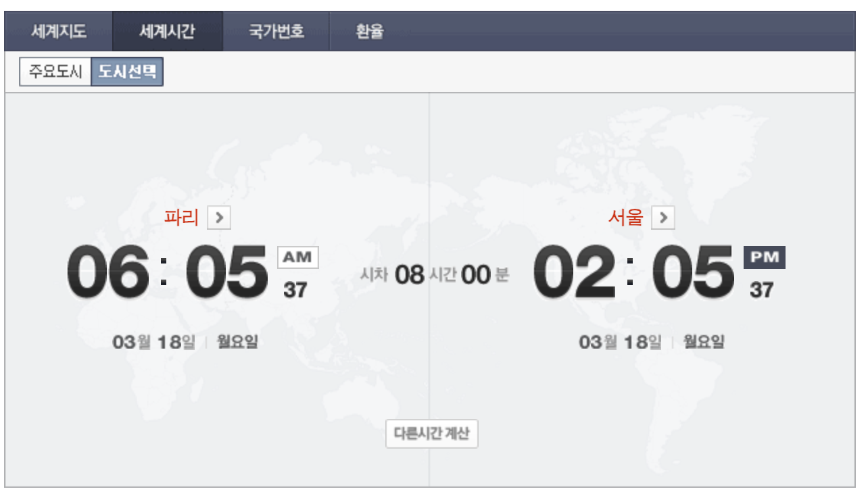Switch to the 세계시간 tab
This screenshot has width=868, height=504.
coord(167,31)
